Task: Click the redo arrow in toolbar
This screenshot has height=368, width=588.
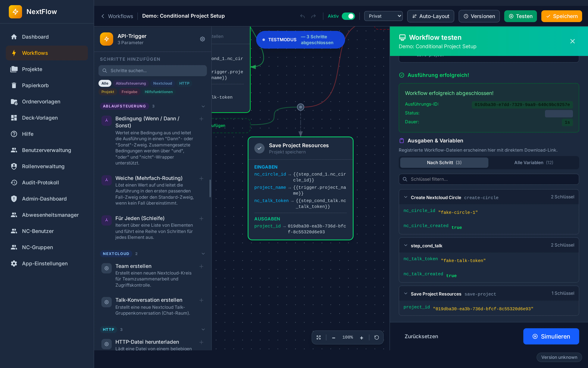Action: click(314, 16)
